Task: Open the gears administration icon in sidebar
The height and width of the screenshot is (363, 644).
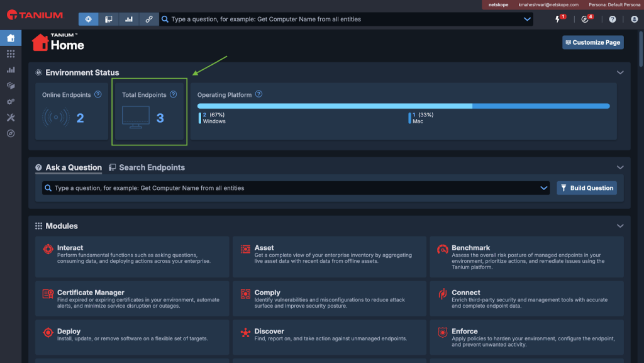Action: 11,101
